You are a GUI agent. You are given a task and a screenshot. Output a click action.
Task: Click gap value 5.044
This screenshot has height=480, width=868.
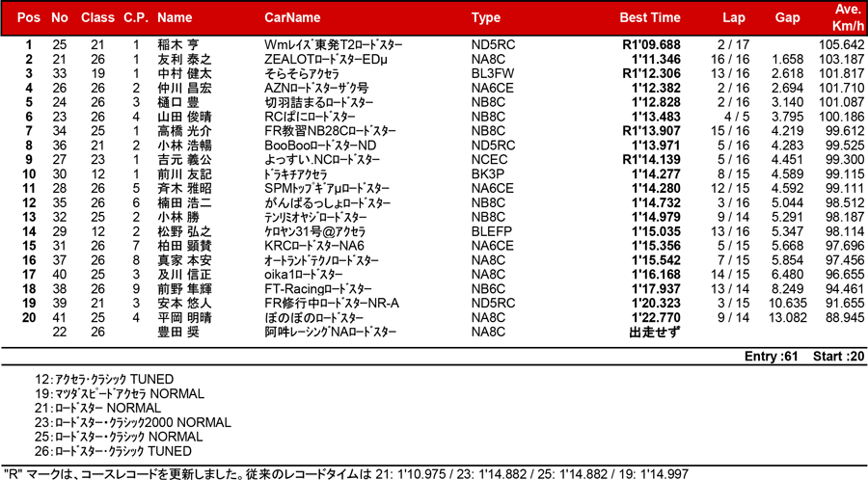787,203
